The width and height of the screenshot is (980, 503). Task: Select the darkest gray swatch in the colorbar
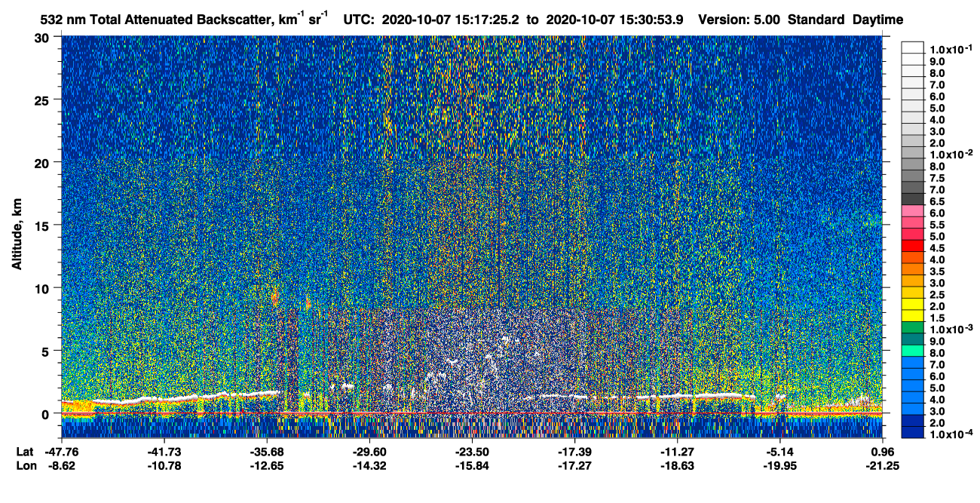(912, 199)
